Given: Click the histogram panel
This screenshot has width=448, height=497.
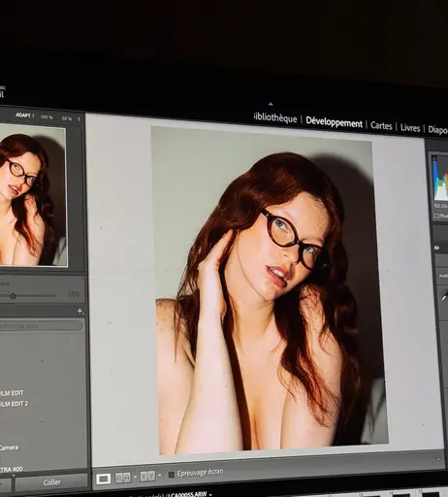Looking at the screenshot, I should (440, 179).
